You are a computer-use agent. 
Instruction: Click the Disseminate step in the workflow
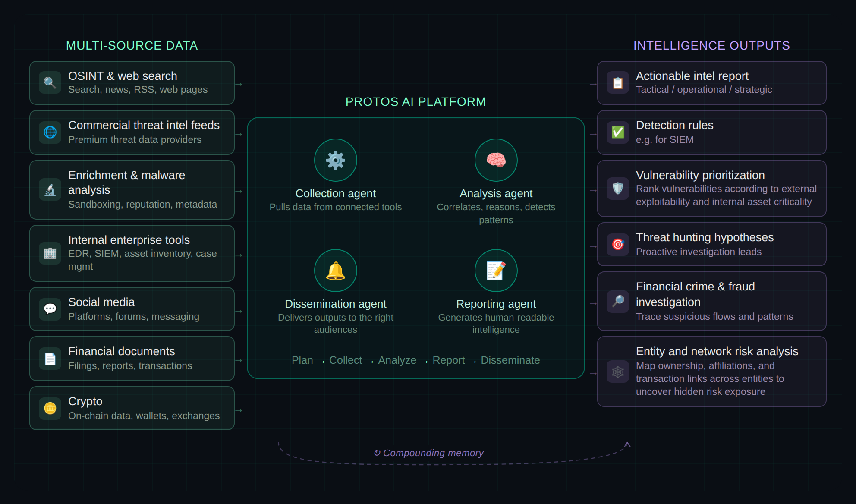click(x=510, y=360)
